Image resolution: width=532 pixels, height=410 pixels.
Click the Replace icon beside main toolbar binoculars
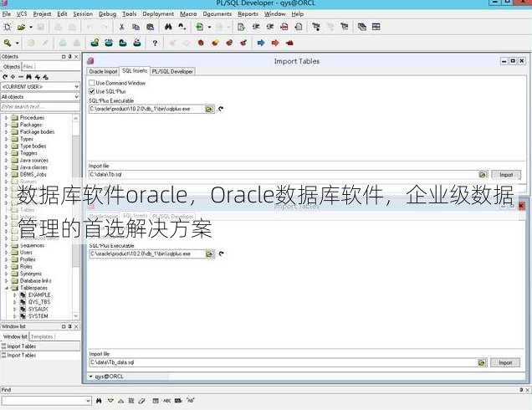[x=182, y=27]
